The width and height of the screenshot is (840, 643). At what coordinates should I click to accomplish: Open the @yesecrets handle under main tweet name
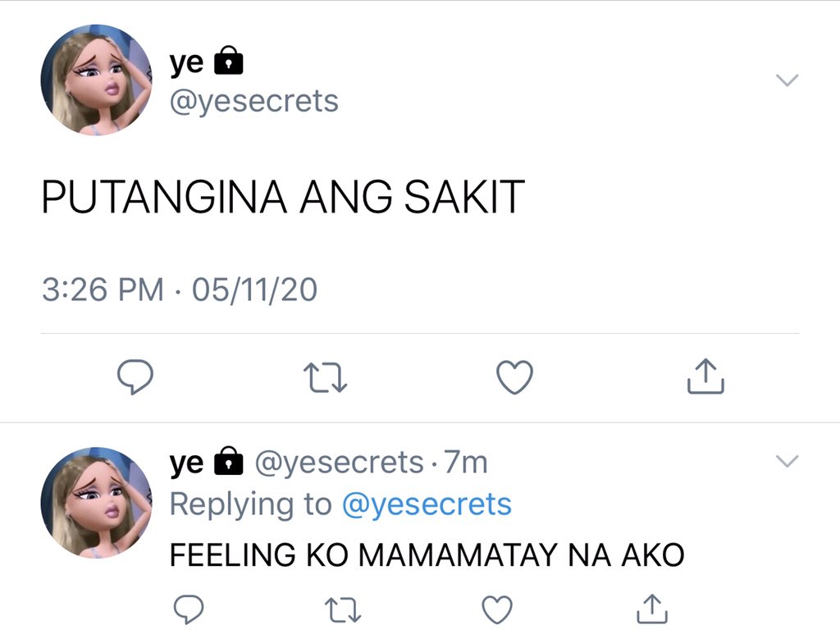[x=254, y=102]
